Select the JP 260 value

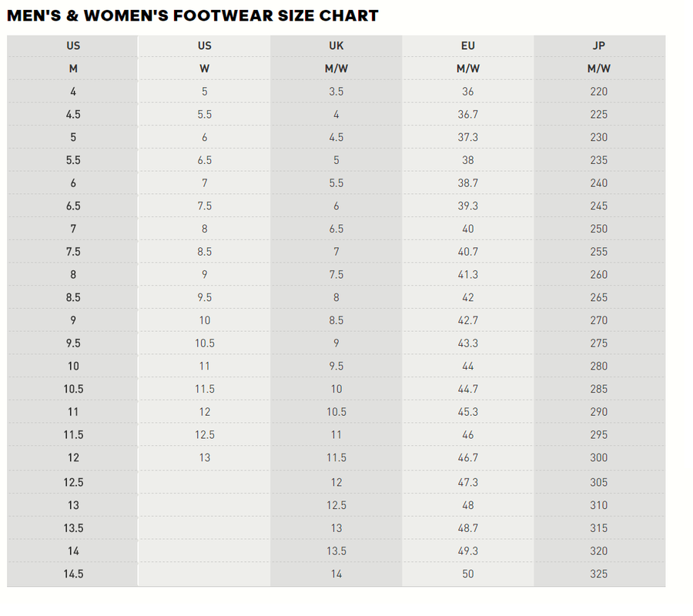point(599,275)
